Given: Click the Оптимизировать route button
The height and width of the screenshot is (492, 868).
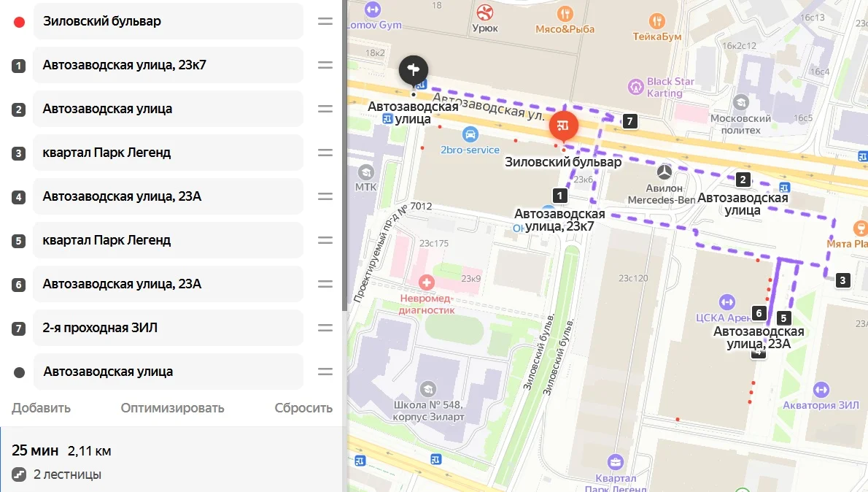Looking at the screenshot, I should tap(172, 408).
